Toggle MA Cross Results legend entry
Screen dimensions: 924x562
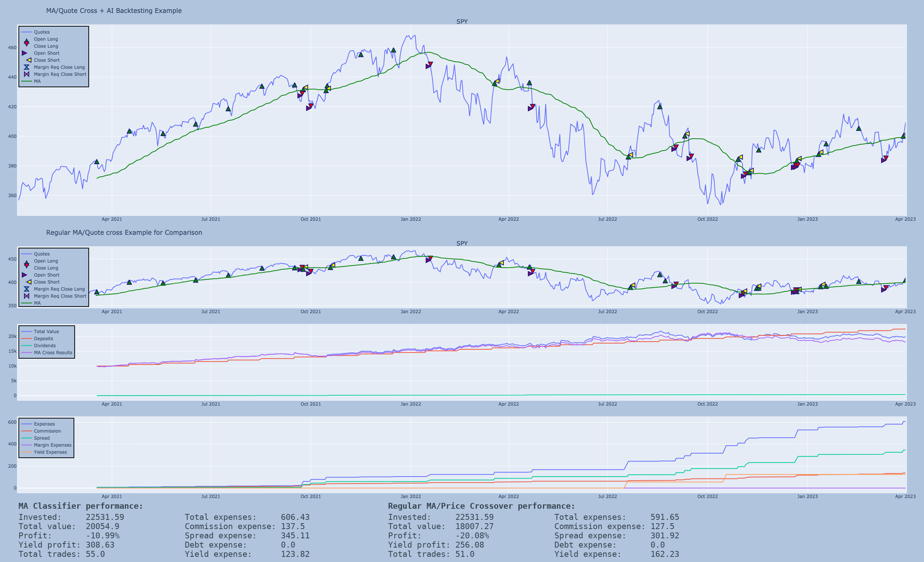click(53, 353)
